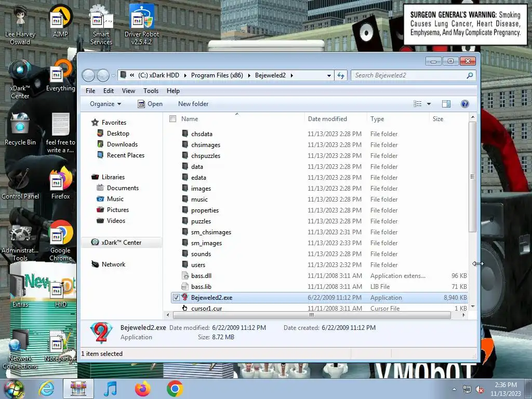The width and height of the screenshot is (532, 399).
Task: Open the Help menu
Action: (173, 91)
